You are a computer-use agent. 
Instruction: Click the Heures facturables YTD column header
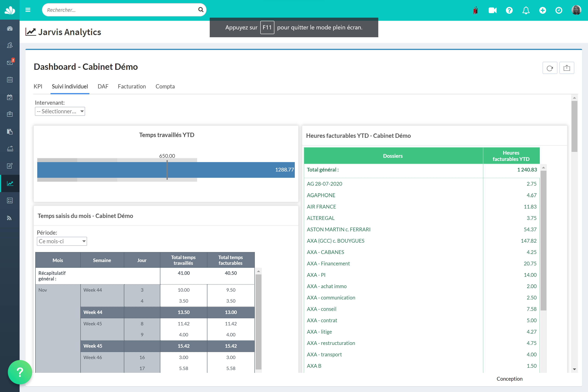pyautogui.click(x=511, y=156)
